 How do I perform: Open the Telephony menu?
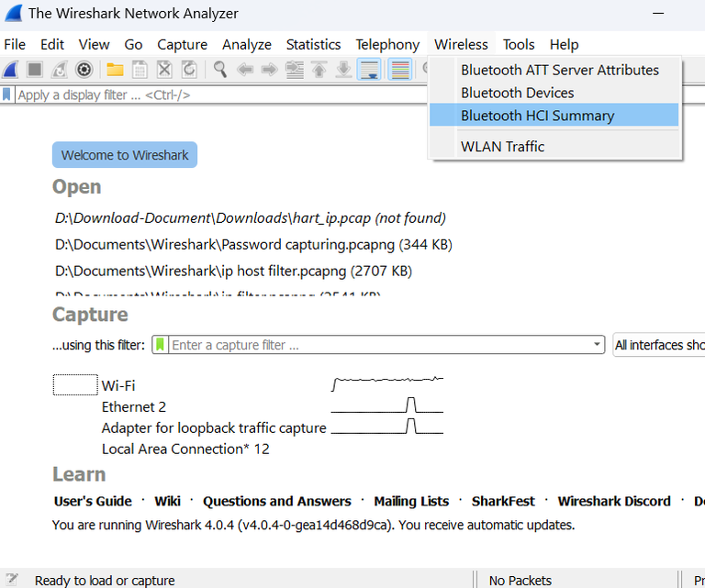click(387, 44)
